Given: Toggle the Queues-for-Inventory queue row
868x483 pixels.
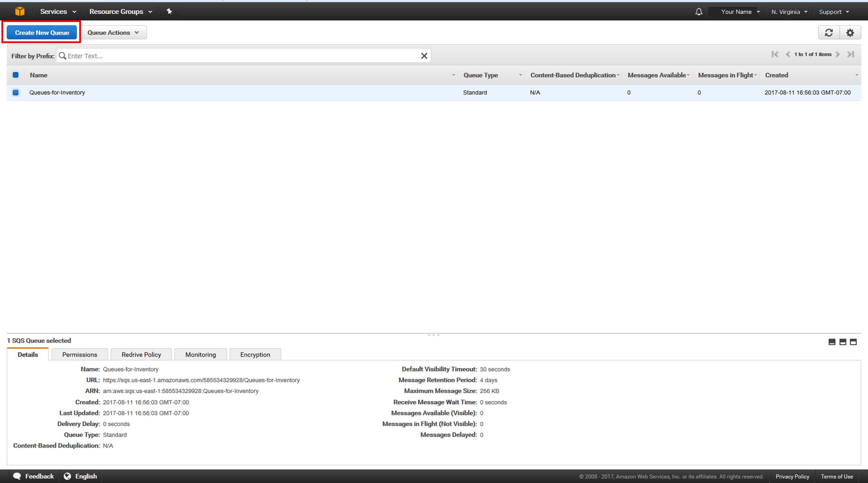Looking at the screenshot, I should pyautogui.click(x=16, y=92).
